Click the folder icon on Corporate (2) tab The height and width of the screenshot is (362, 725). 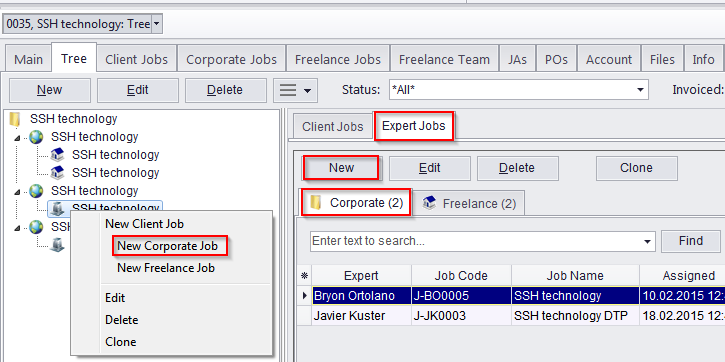click(316, 203)
